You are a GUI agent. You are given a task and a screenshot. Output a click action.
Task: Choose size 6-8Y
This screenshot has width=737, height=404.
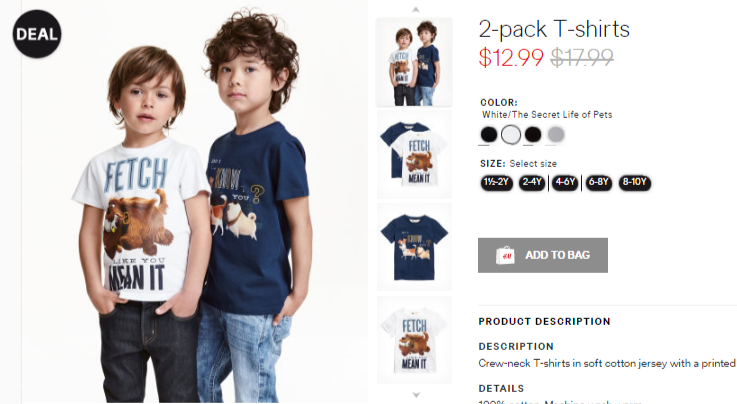click(x=598, y=182)
